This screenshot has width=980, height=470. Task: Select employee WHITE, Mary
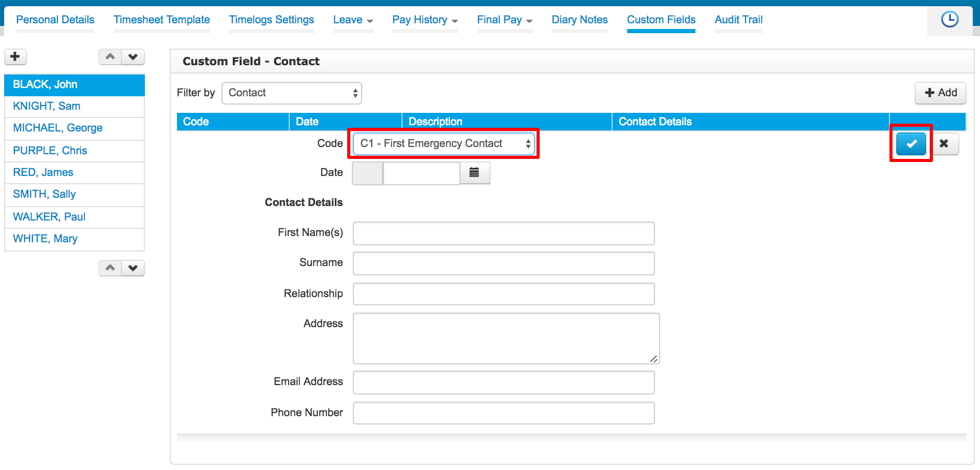[x=75, y=239]
